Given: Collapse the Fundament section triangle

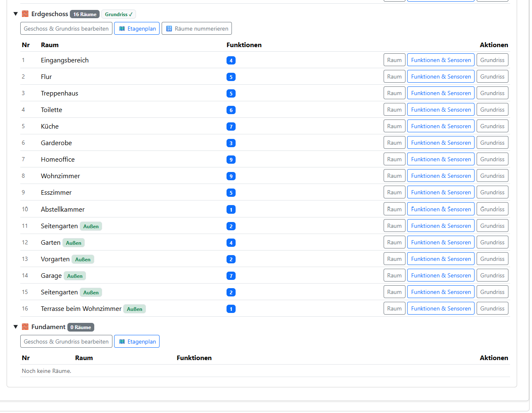Looking at the screenshot, I should (16, 327).
